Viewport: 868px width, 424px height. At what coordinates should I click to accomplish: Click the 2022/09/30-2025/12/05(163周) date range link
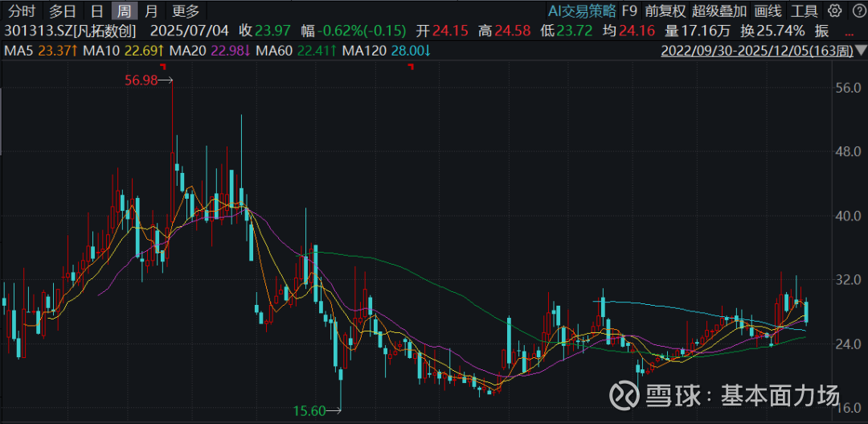point(757,51)
